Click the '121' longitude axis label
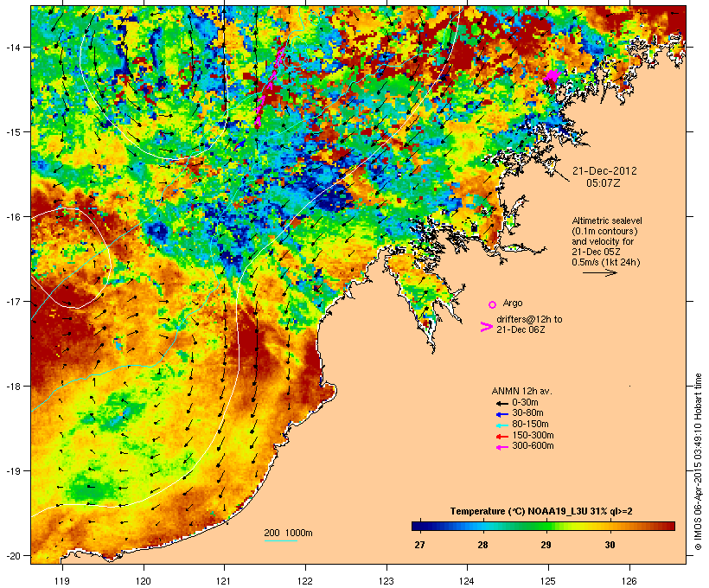 pos(224,581)
